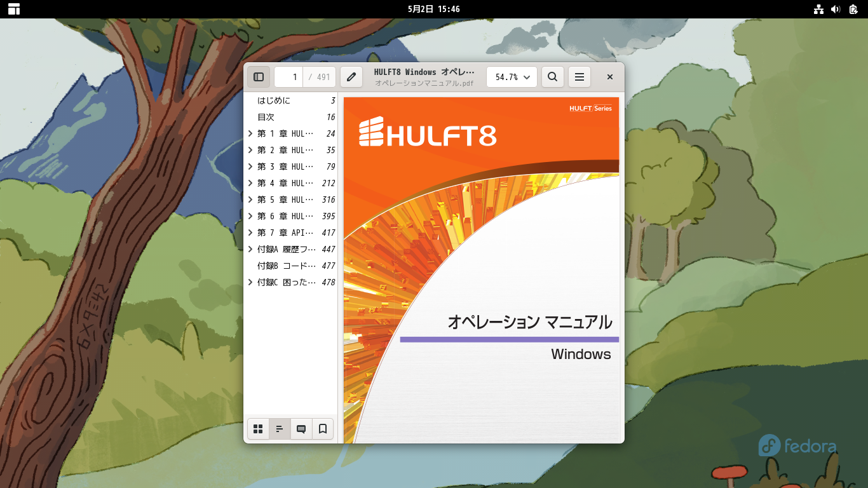The width and height of the screenshot is (868, 488).
Task: Go to 第 2 章 HUL… entry
Action: pyautogui.click(x=285, y=150)
